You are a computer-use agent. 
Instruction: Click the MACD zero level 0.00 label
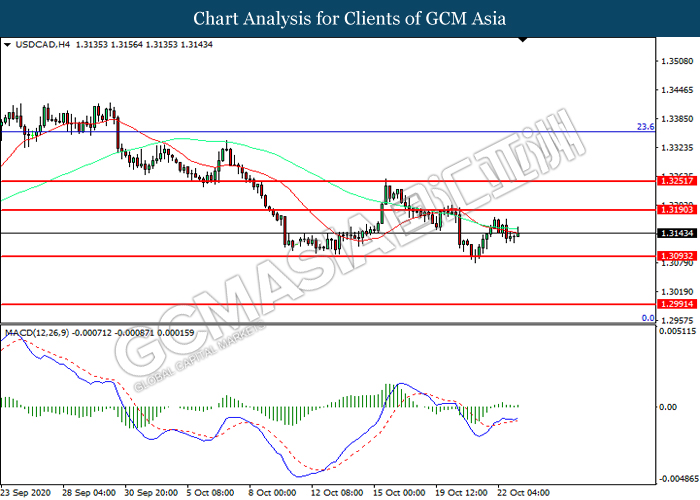point(668,407)
